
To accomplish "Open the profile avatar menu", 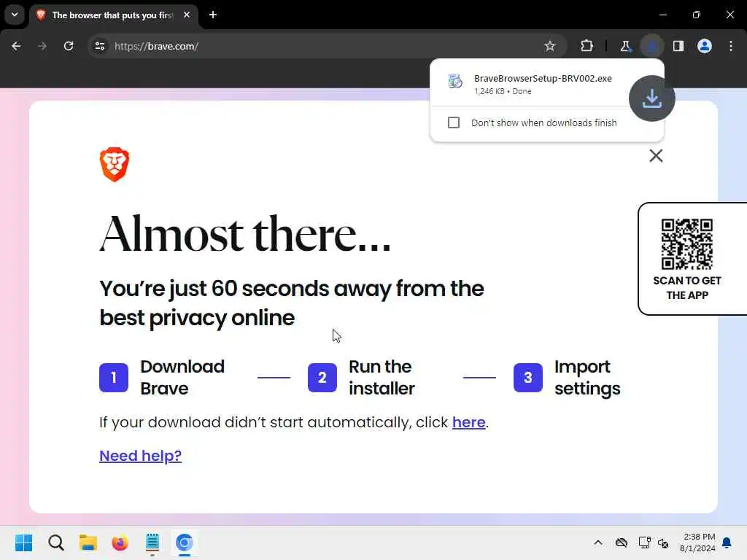I will (705, 46).
